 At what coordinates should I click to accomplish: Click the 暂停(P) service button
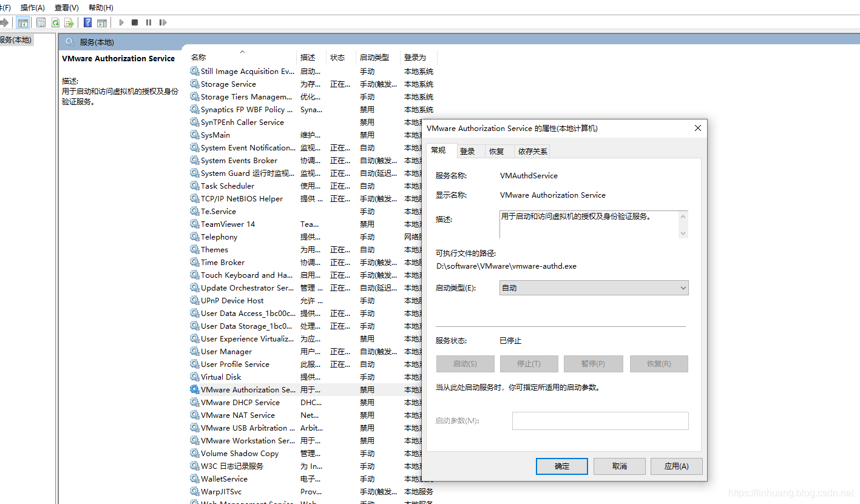pyautogui.click(x=593, y=364)
